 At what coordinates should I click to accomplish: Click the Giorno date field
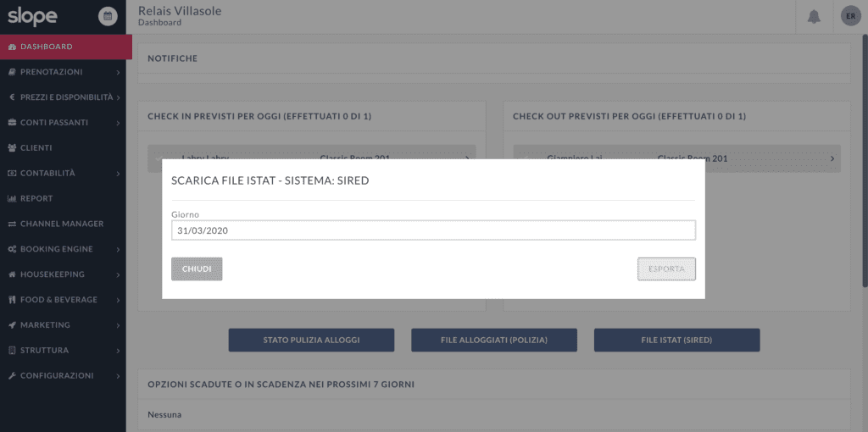point(433,230)
